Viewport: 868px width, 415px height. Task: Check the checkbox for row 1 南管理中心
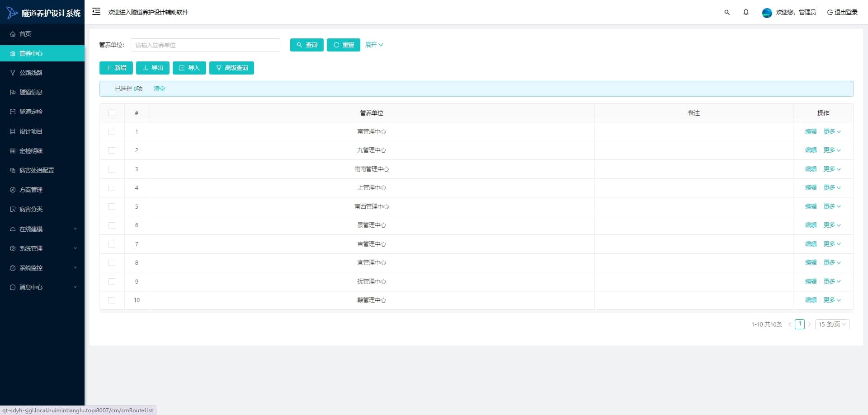[112, 132]
